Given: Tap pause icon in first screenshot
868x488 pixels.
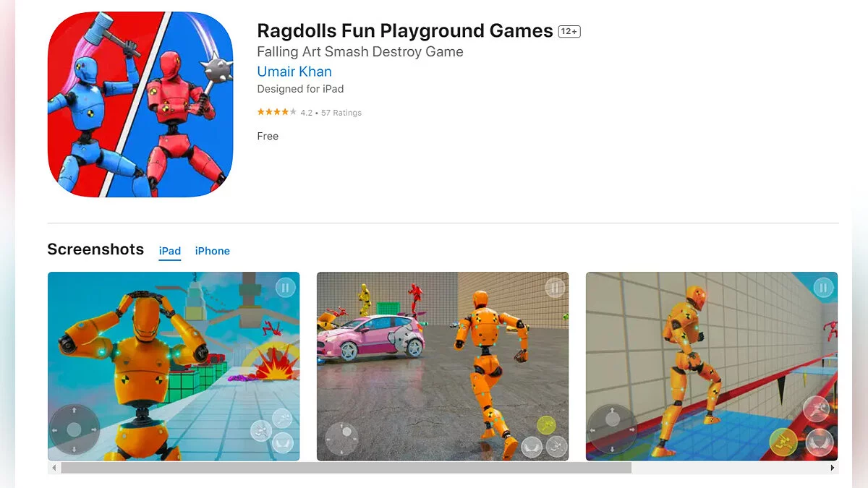Looking at the screenshot, I should (x=286, y=287).
